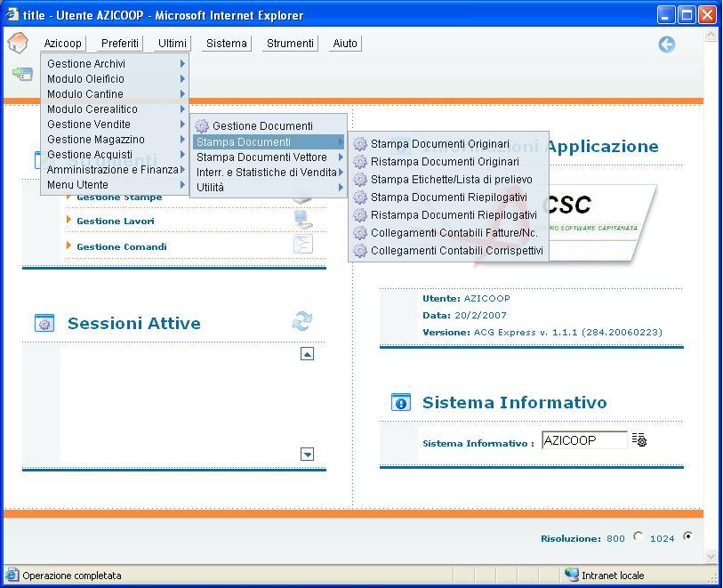Screen dimensions: 723x588
Task: Click the green arrow export icon below home
Action: (22, 73)
